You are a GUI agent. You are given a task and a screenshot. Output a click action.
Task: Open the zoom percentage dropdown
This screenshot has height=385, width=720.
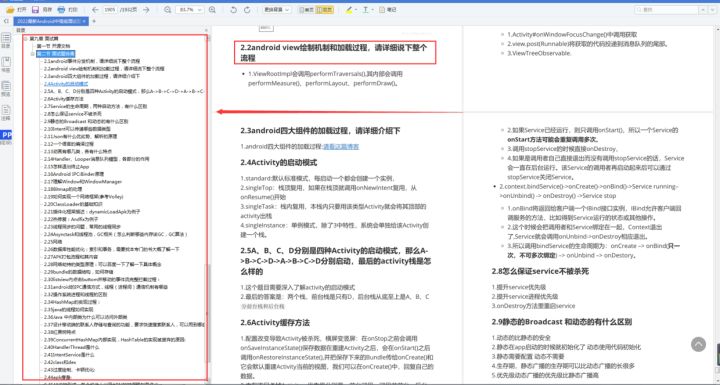tap(190, 10)
